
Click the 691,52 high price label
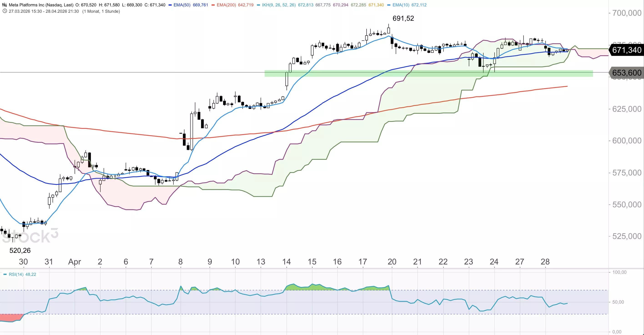click(x=403, y=18)
